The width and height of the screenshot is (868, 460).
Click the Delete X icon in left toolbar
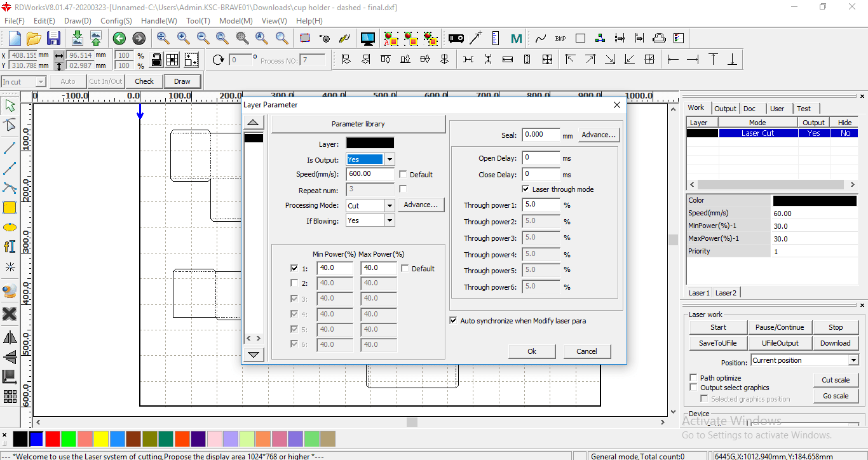coord(10,314)
